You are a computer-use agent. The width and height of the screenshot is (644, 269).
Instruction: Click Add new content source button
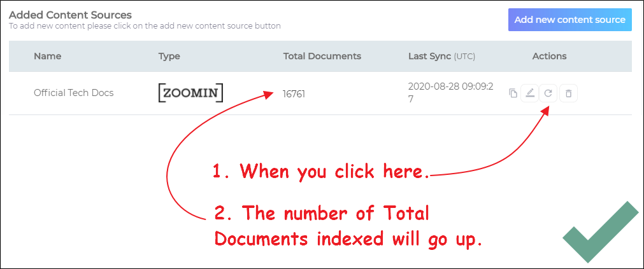pyautogui.click(x=569, y=20)
